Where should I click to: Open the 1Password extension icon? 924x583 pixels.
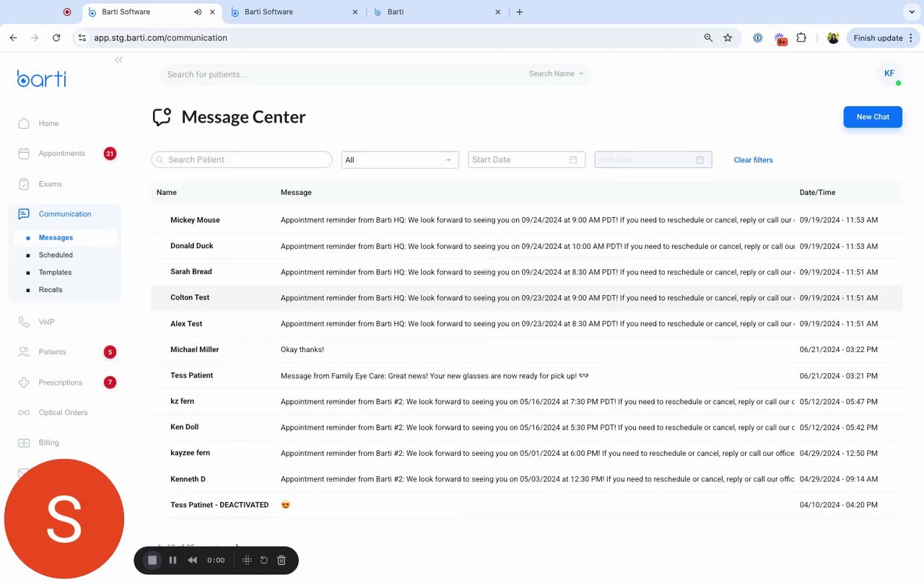click(x=757, y=38)
